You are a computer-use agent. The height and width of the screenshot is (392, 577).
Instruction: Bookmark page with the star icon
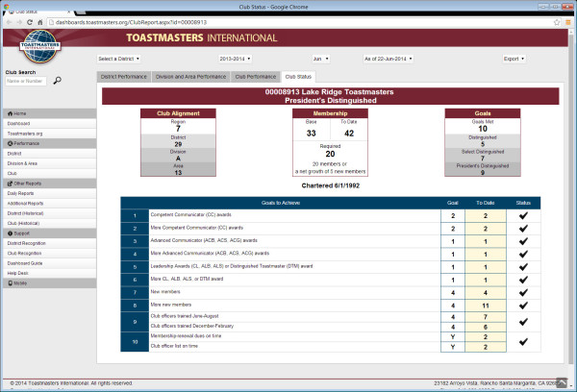(557, 22)
